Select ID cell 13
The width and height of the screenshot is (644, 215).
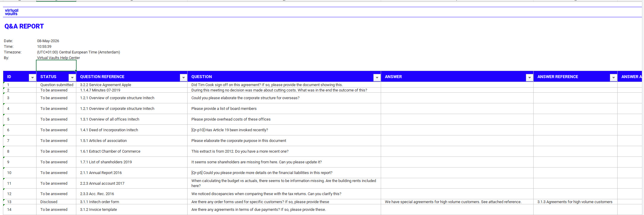20,202
